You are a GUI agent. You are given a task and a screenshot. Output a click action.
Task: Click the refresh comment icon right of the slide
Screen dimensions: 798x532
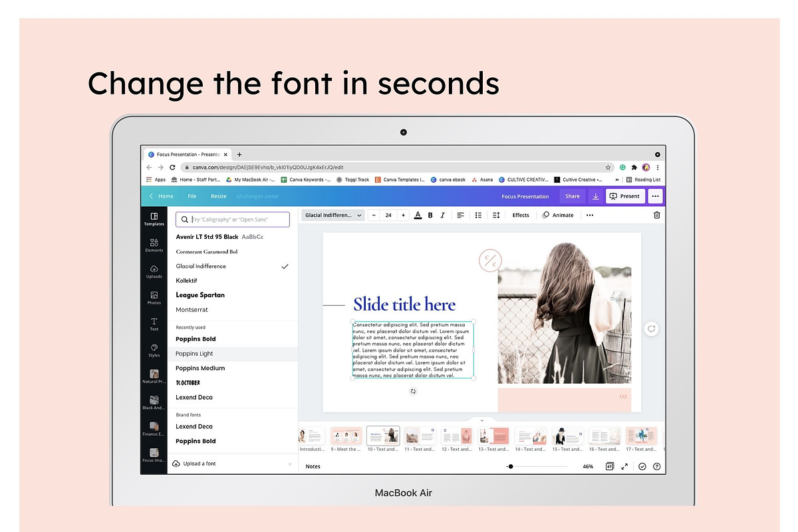tap(652, 329)
